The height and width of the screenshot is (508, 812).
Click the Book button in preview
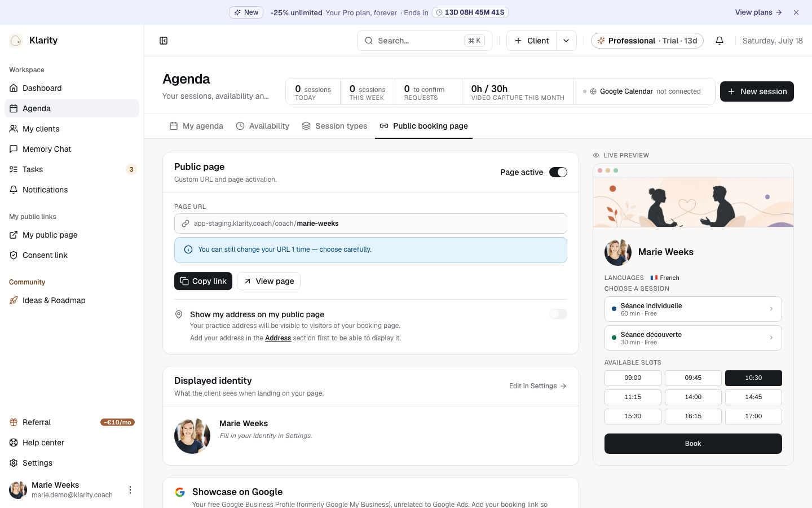(x=693, y=444)
